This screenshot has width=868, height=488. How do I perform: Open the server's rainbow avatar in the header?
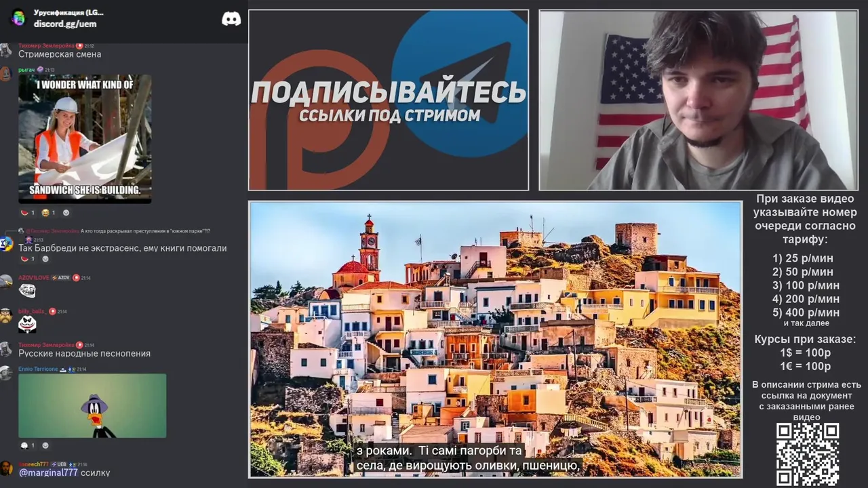18,18
